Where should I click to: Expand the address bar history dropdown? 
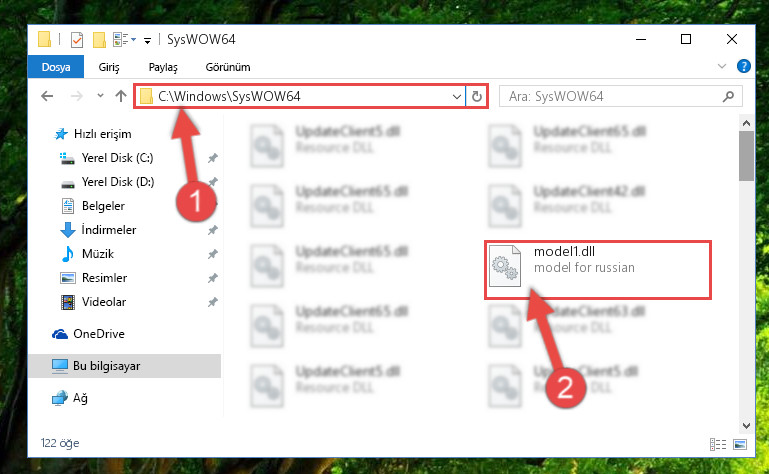[457, 97]
